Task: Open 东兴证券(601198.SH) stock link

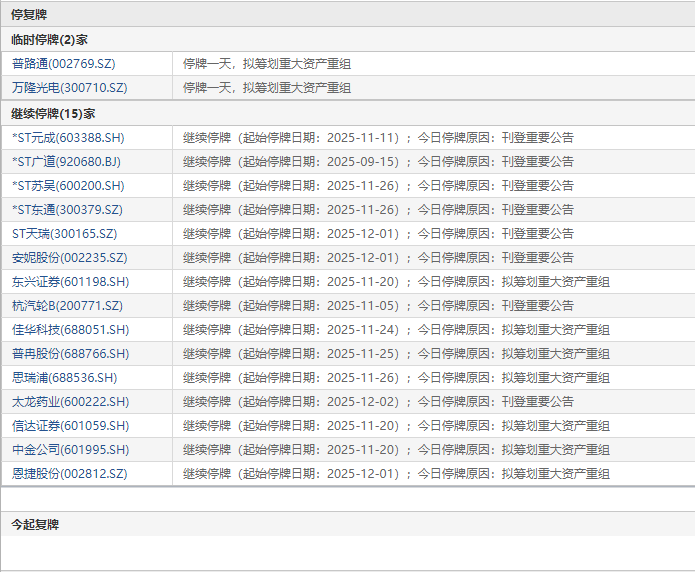Action: pyautogui.click(x=70, y=281)
